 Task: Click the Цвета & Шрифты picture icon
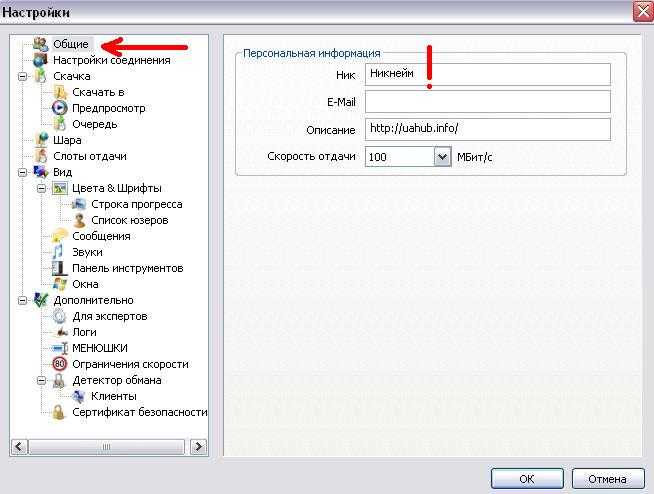tap(60, 188)
